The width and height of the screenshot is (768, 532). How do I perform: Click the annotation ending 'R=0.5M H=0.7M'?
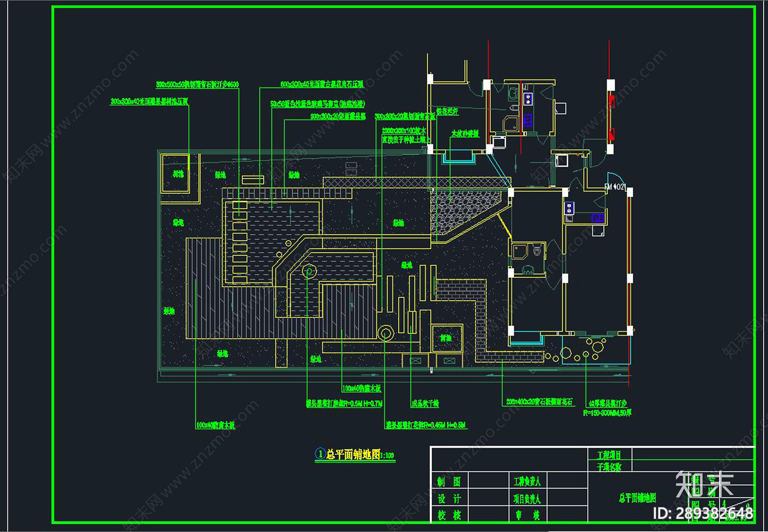click(x=344, y=403)
